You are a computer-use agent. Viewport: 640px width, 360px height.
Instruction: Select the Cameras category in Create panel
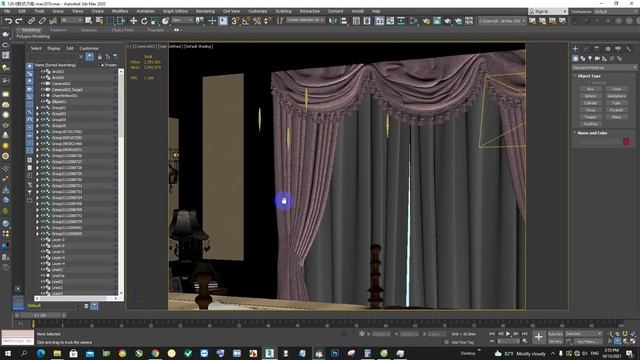pos(597,59)
